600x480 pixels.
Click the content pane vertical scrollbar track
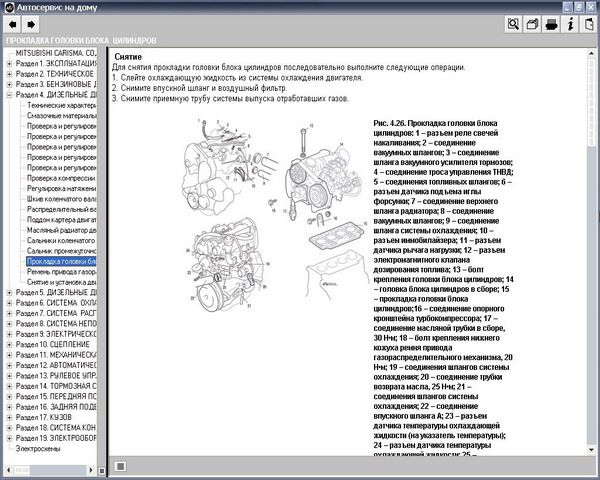592,300
